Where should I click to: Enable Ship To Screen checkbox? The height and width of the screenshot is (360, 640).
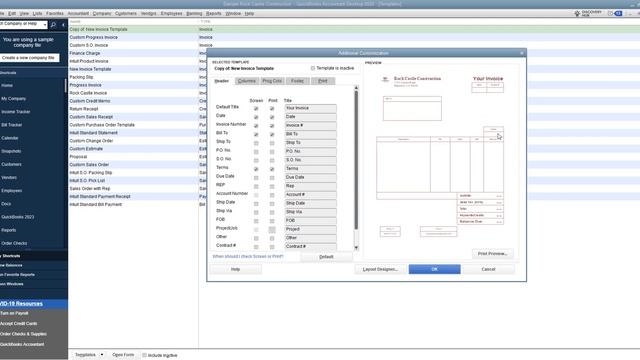click(256, 143)
